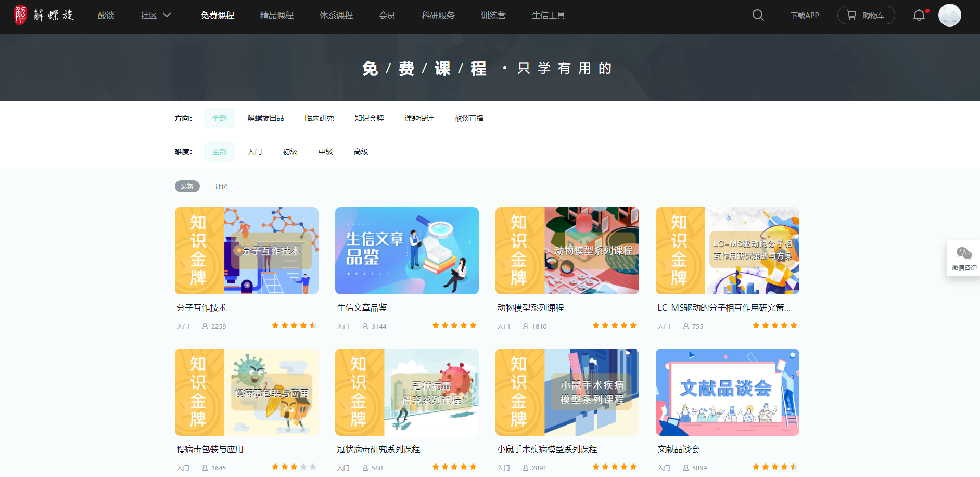Click the star rating of 慢病毒包装与应用
Screen dimensions: 980x477
pos(294,467)
